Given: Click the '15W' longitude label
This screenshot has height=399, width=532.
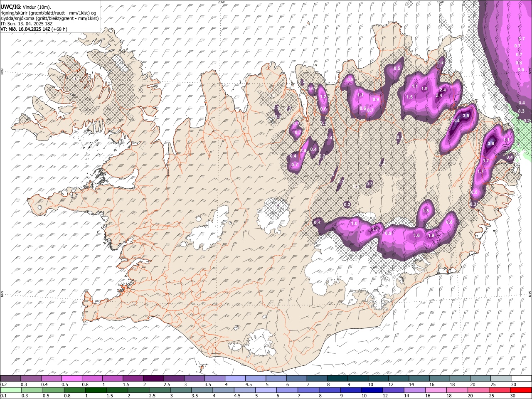Looking at the screenshot, I should [x=440, y=2].
